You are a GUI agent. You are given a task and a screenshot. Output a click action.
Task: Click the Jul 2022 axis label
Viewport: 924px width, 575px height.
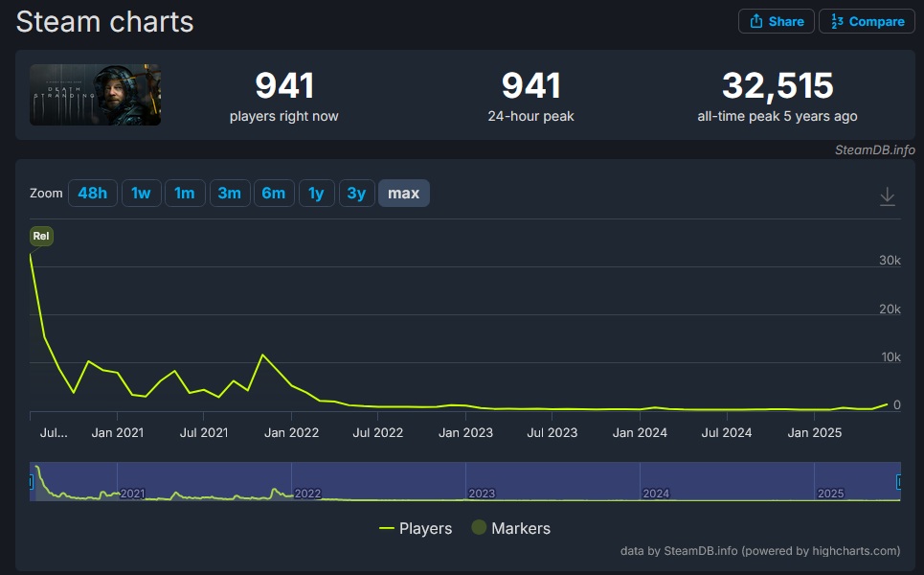377,433
